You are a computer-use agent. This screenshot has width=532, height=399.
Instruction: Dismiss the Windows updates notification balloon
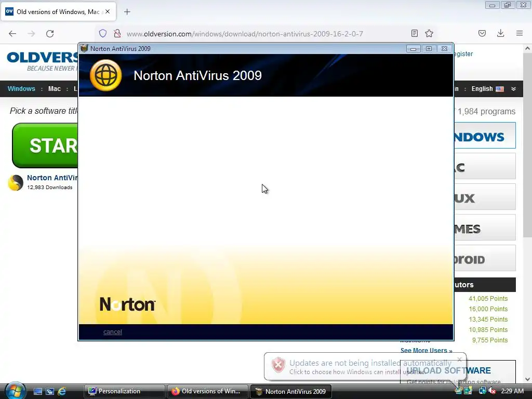(459, 360)
